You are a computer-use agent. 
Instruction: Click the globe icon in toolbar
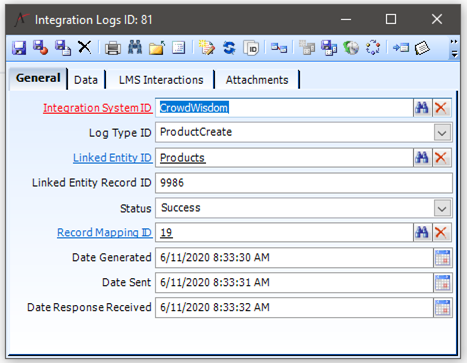(x=351, y=48)
